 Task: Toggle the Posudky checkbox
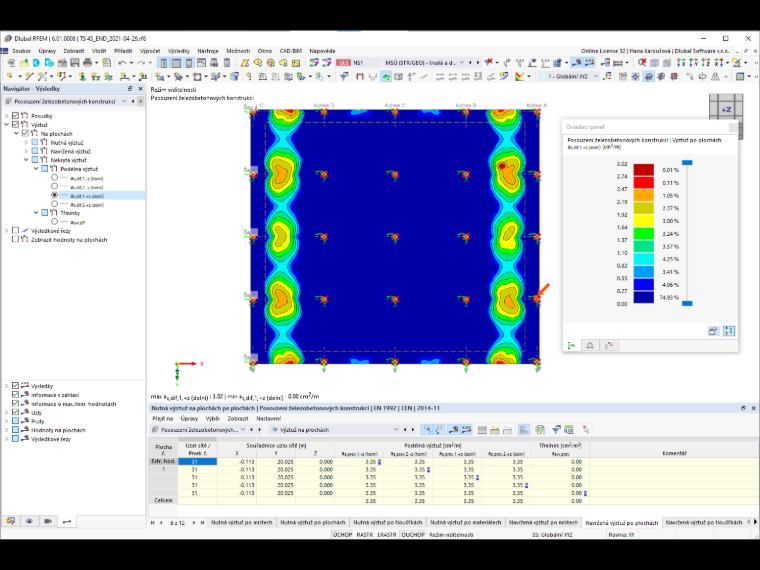[16, 116]
